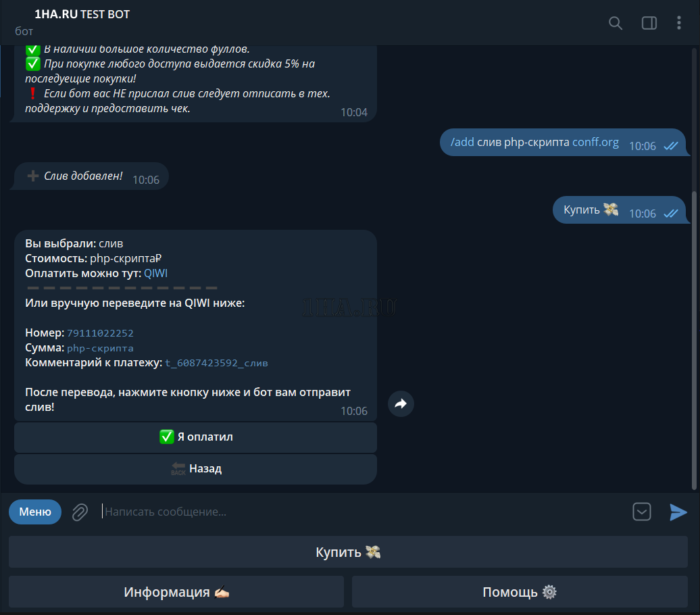Open the conff.org link in sent message
The width and height of the screenshot is (700, 615).
pos(595,142)
